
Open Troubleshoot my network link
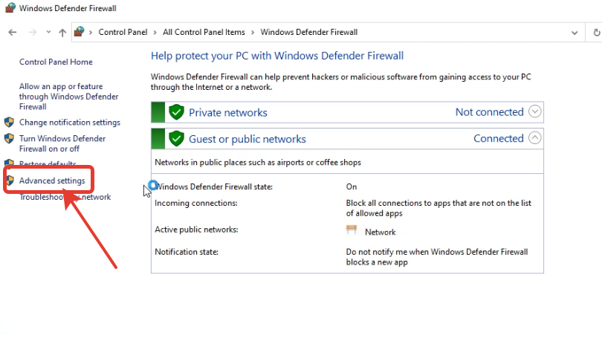click(x=65, y=197)
